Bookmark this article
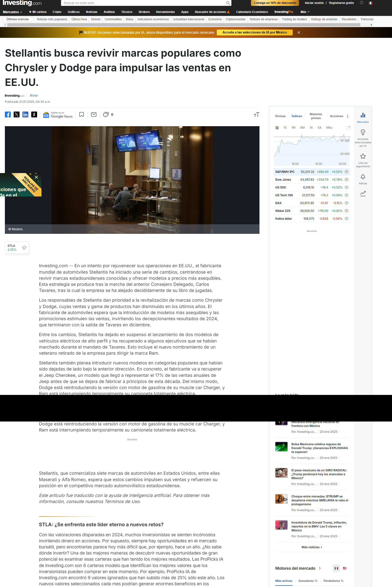This screenshot has width=392, height=587. 82,114
